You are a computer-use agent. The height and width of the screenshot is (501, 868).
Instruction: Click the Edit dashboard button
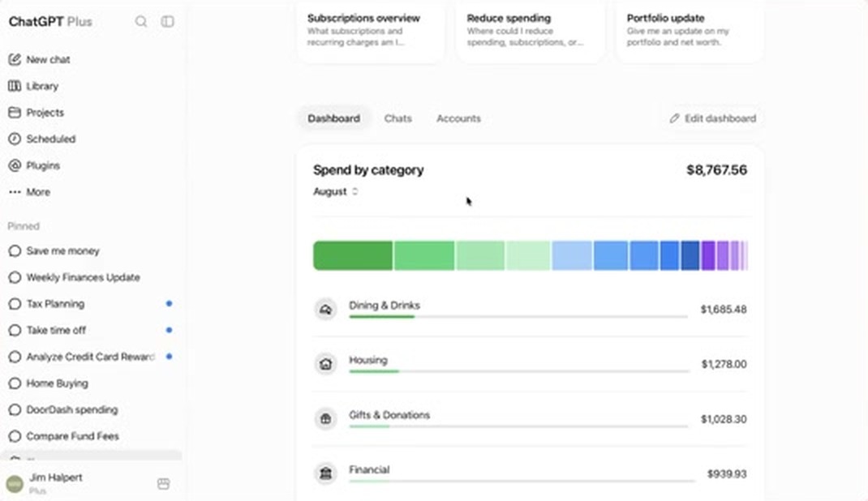coord(712,118)
